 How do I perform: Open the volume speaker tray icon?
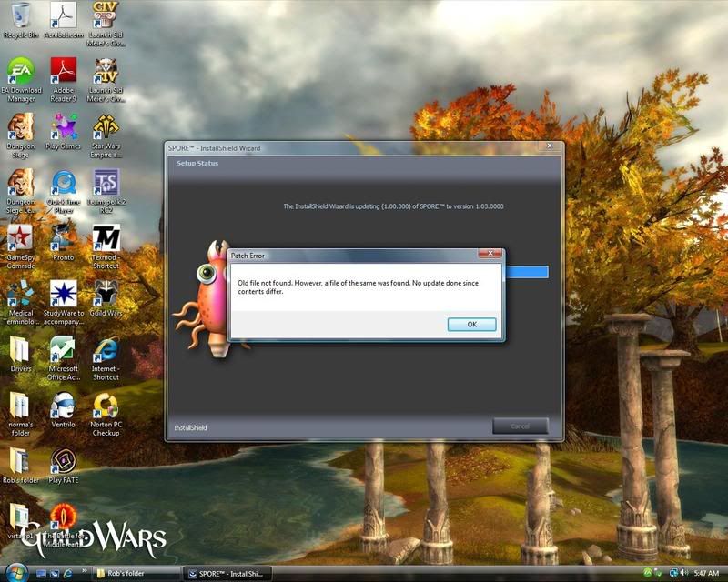point(684,574)
